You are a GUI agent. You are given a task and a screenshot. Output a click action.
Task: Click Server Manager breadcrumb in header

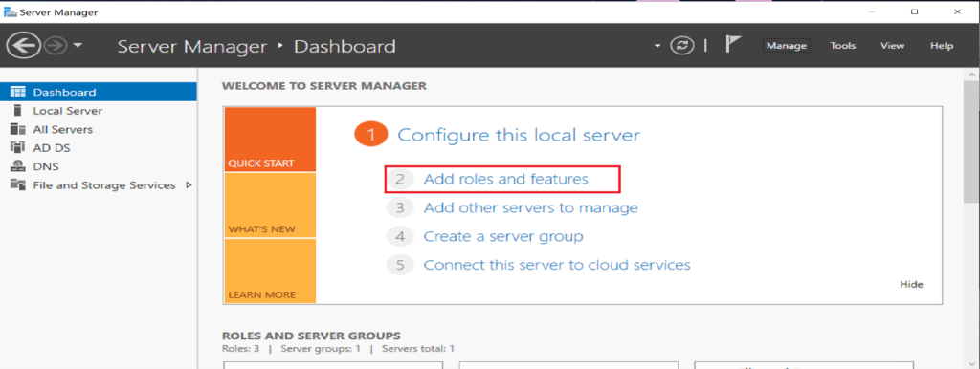[192, 46]
